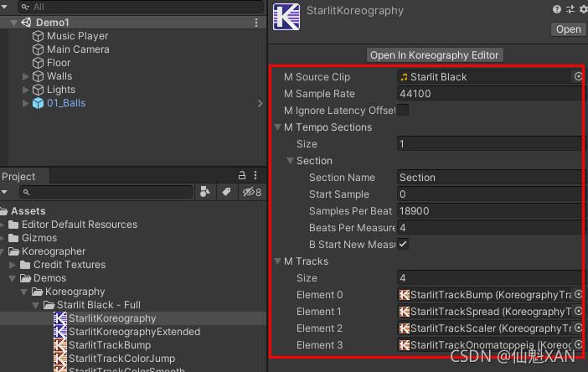Screen dimensions: 588x372
Task: Select Main Camera in the hierarchy
Action: (x=78, y=49)
